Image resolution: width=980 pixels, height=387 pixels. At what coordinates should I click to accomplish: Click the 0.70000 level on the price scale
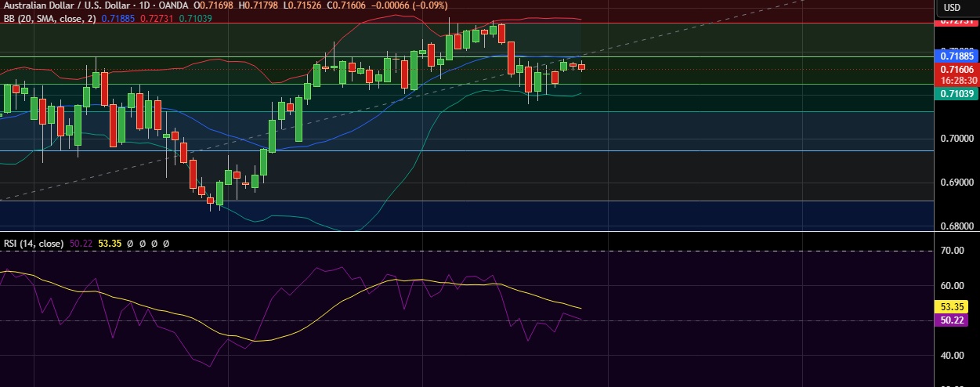tap(956, 139)
